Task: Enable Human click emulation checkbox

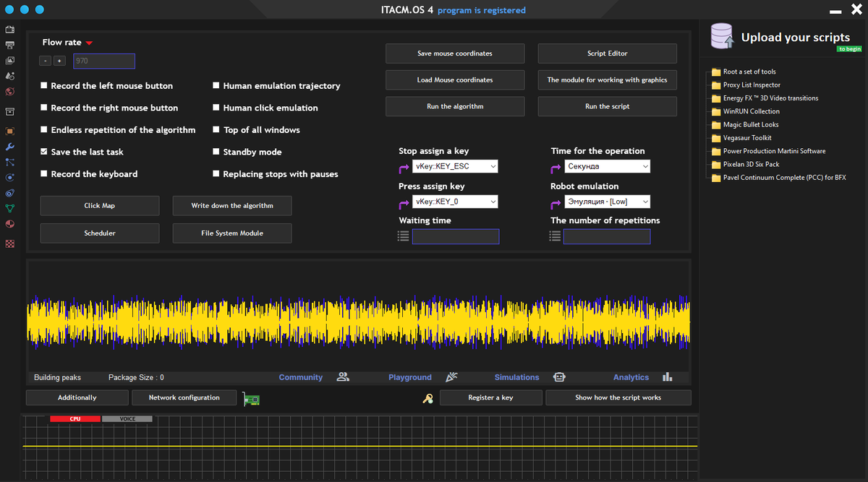Action: [x=216, y=108]
